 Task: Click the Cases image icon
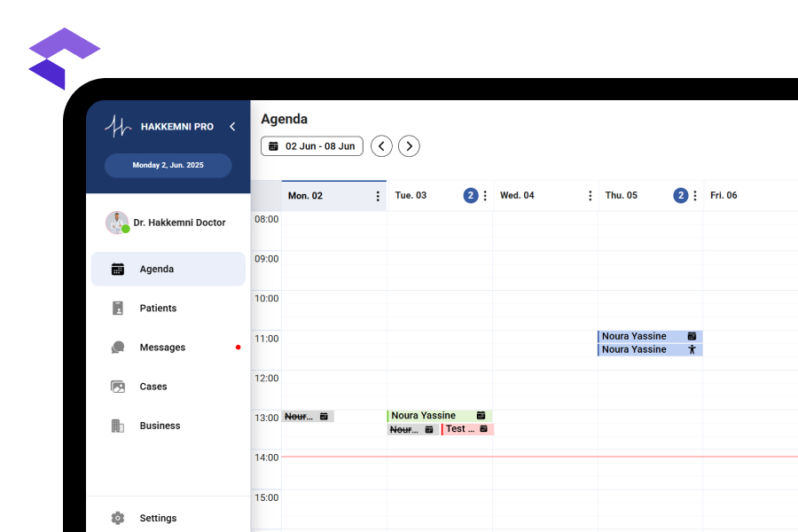(x=118, y=387)
